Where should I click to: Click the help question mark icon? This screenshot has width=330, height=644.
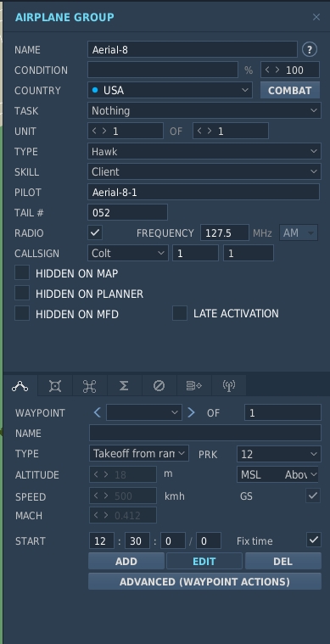[310, 50]
